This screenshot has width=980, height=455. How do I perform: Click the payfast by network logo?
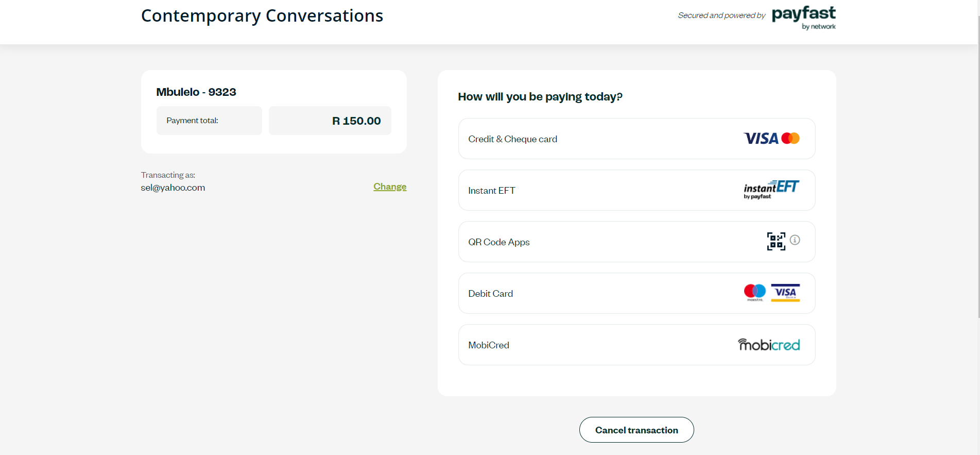pyautogui.click(x=803, y=18)
